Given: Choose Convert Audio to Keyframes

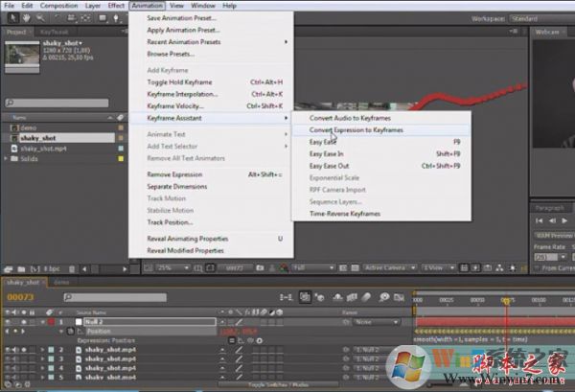Looking at the screenshot, I should [x=349, y=117].
